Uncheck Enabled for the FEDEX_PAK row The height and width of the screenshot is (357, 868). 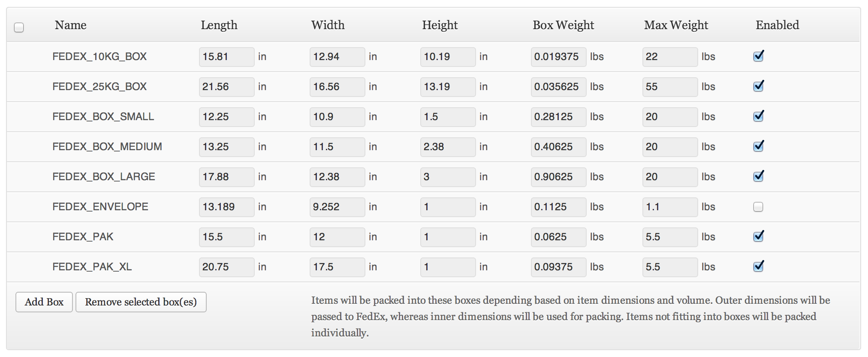point(758,237)
